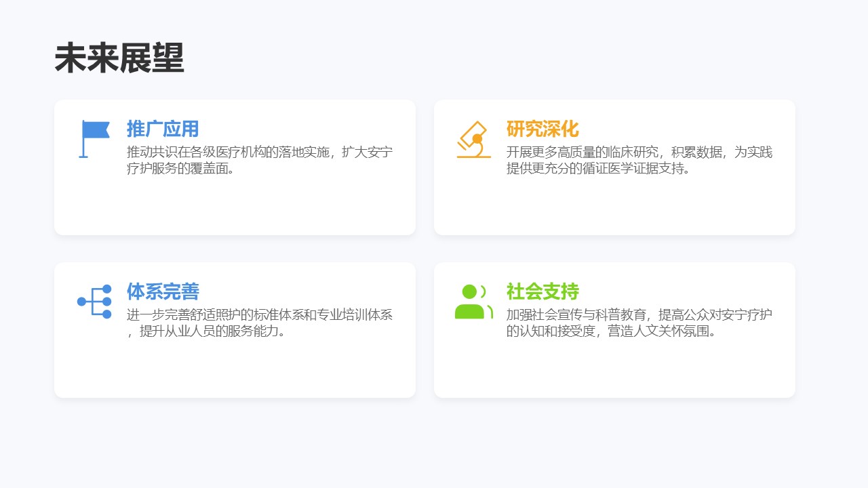Click the line ending with 营造人文关怀氛围

(x=611, y=331)
